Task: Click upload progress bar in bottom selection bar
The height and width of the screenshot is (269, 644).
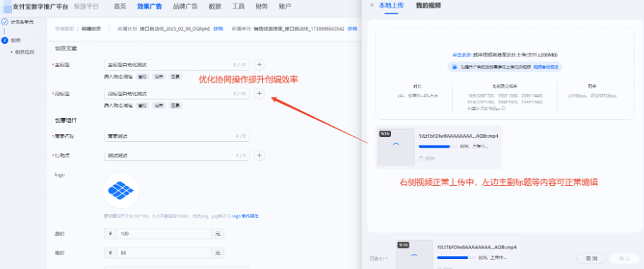Action: tap(456, 258)
